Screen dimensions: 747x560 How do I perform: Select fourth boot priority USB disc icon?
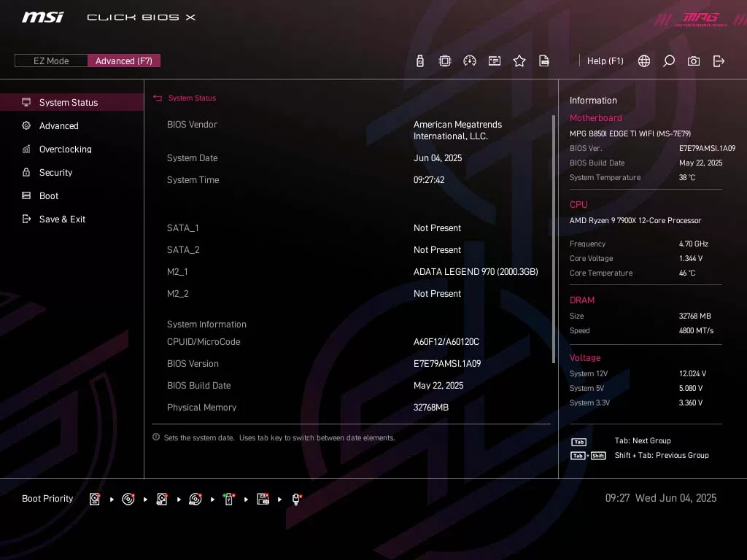196,499
